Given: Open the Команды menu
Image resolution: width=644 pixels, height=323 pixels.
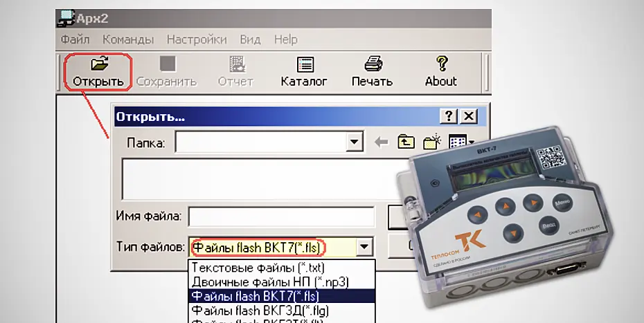Looking at the screenshot, I should [x=128, y=39].
